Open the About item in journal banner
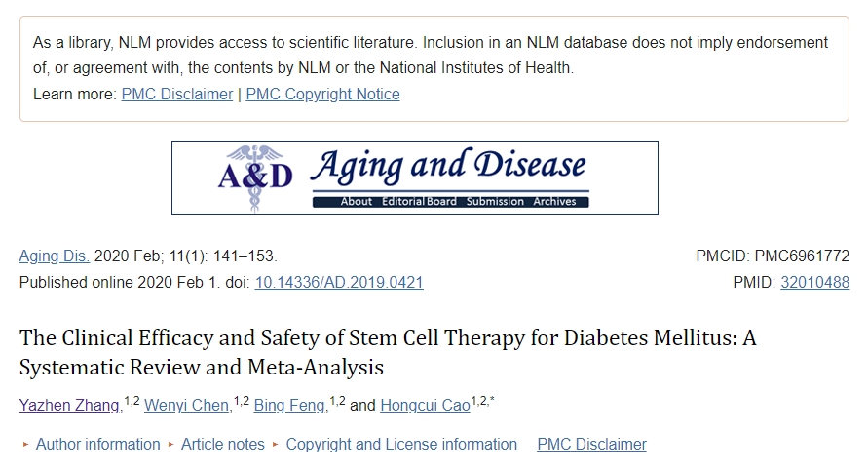This screenshot has height=472, width=868. click(356, 202)
